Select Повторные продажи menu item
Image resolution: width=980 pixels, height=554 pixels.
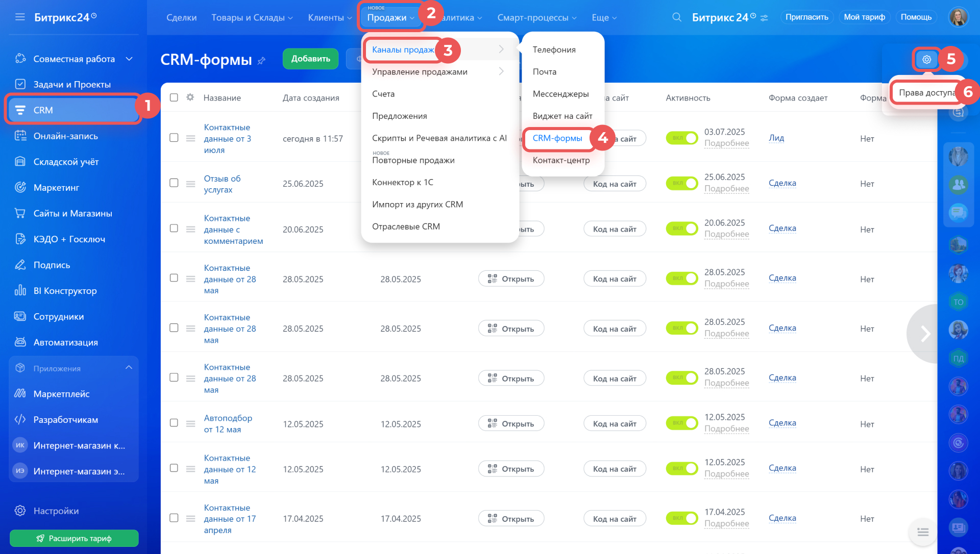[413, 160]
